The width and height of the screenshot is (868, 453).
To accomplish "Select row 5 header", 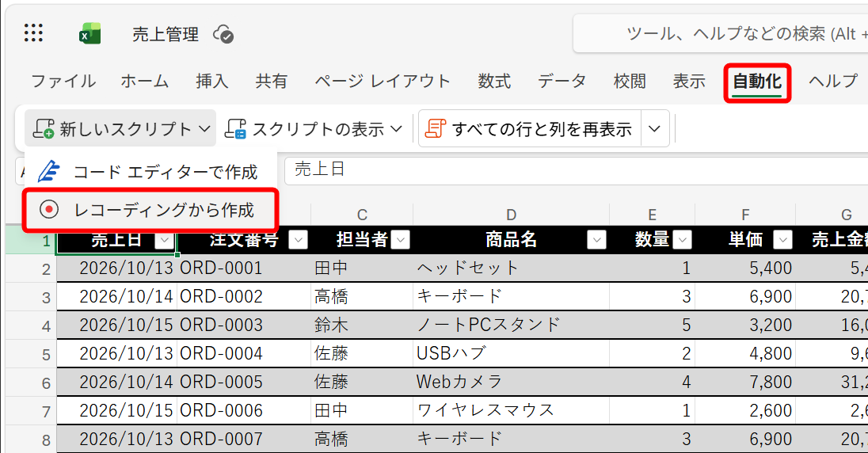I will coord(32,355).
